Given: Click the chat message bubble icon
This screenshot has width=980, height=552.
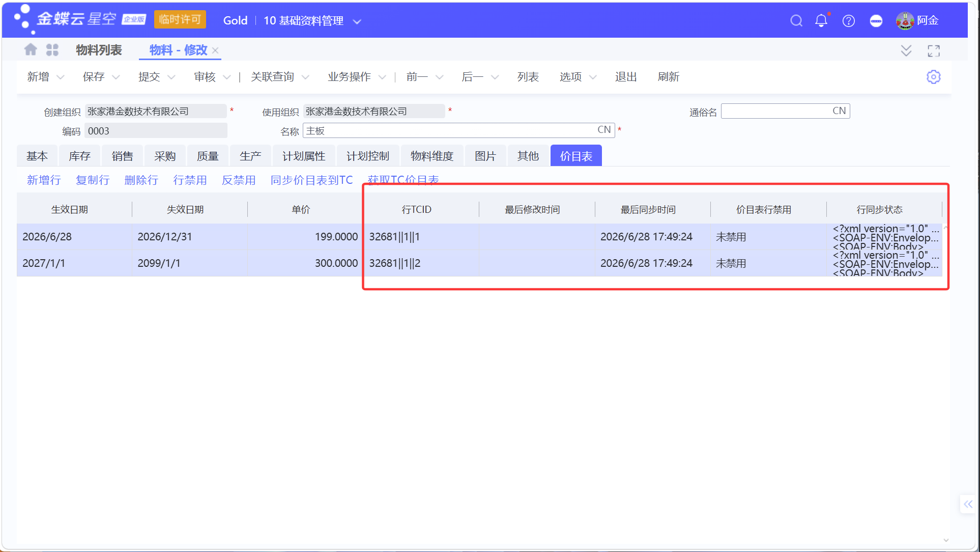Looking at the screenshot, I should point(876,21).
